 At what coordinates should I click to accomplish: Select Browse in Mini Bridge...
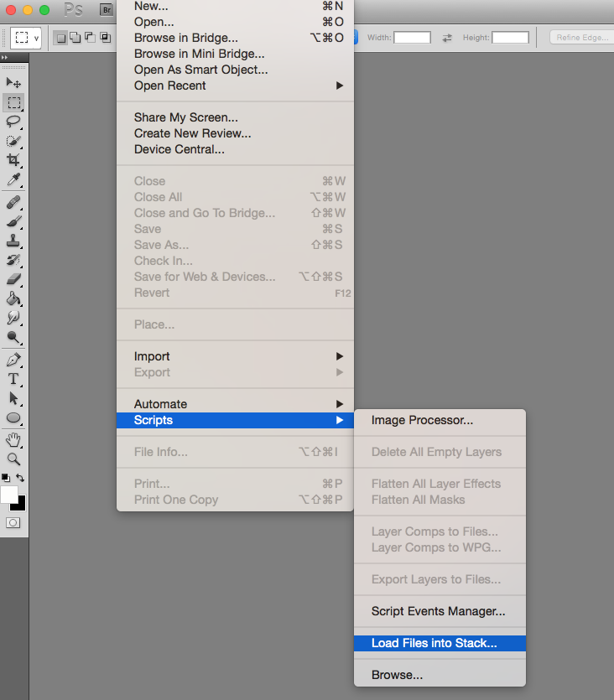[x=235, y=54]
